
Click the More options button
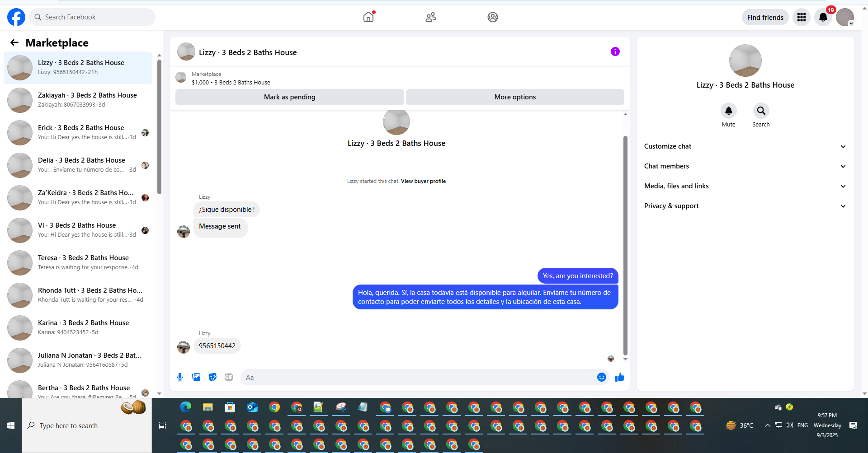click(x=515, y=97)
